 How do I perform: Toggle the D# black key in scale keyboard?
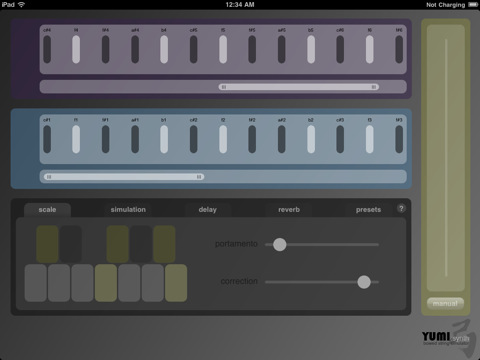click(71, 244)
